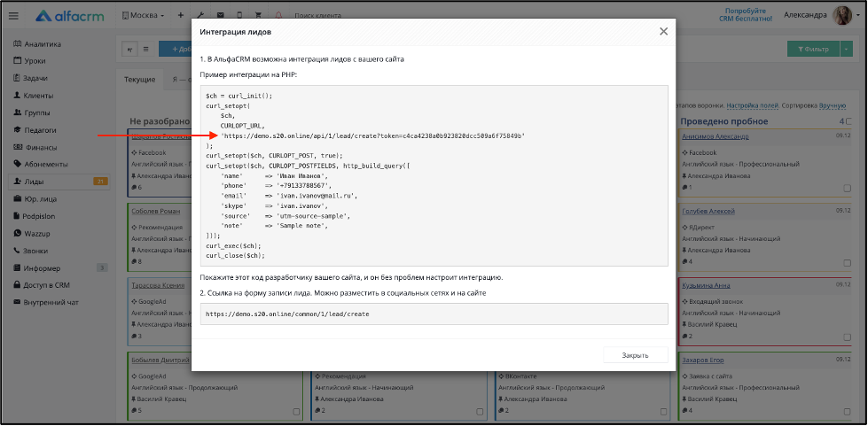This screenshot has height=426, width=868.
Task: Open Звонки in sidebar
Action: [x=31, y=251]
